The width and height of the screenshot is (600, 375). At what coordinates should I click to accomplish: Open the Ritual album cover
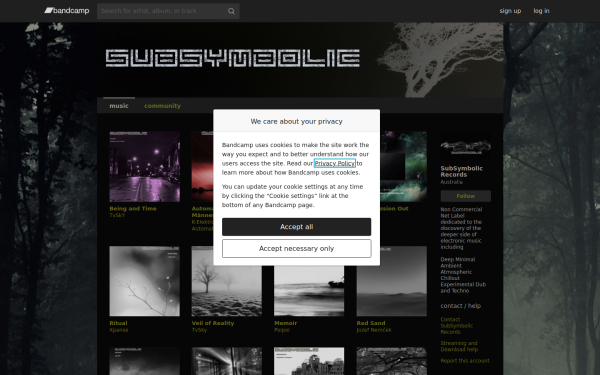[x=145, y=281]
